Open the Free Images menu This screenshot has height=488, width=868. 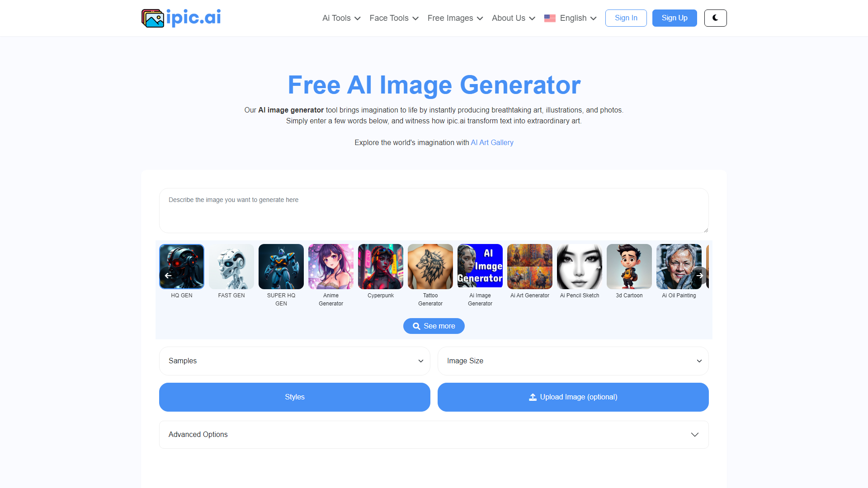click(x=455, y=18)
